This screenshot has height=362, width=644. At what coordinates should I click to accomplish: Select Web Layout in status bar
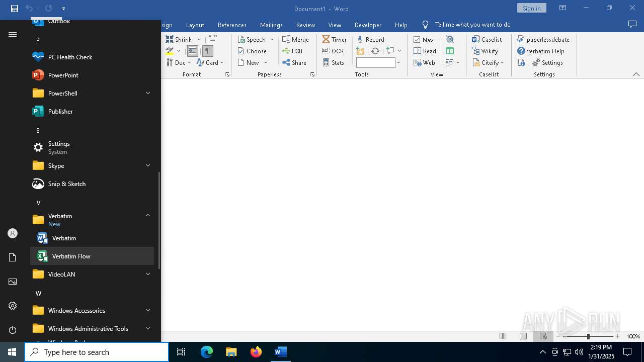543,336
